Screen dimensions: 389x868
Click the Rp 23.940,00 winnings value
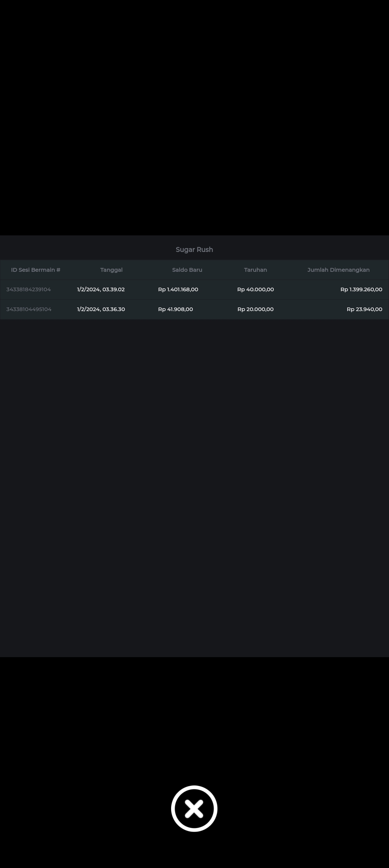(x=364, y=309)
